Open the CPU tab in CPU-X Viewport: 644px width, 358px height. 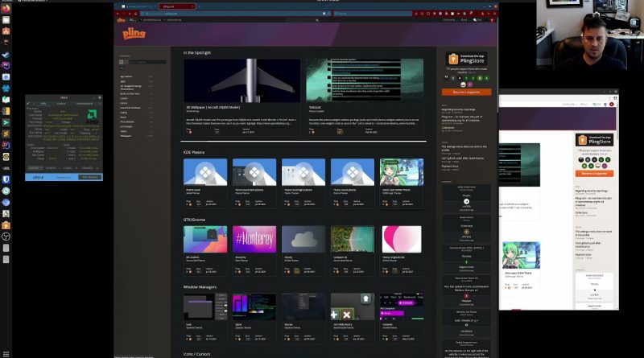[x=43, y=104]
